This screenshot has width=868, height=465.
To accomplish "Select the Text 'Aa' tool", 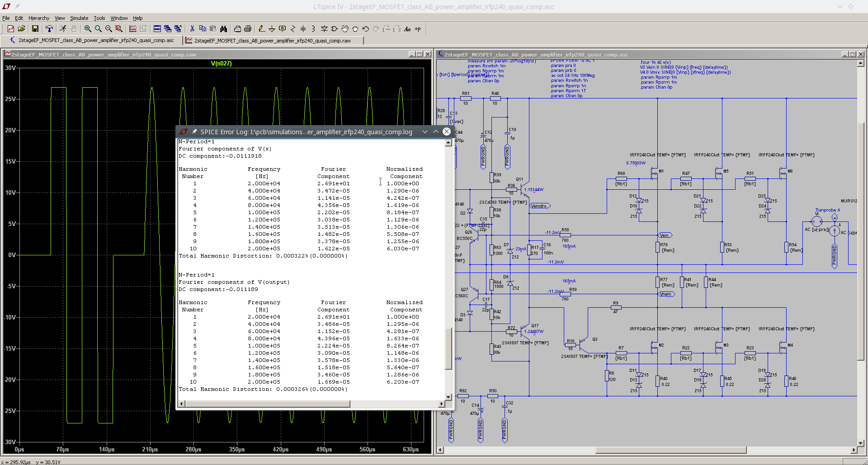I will pyautogui.click(x=407, y=29).
